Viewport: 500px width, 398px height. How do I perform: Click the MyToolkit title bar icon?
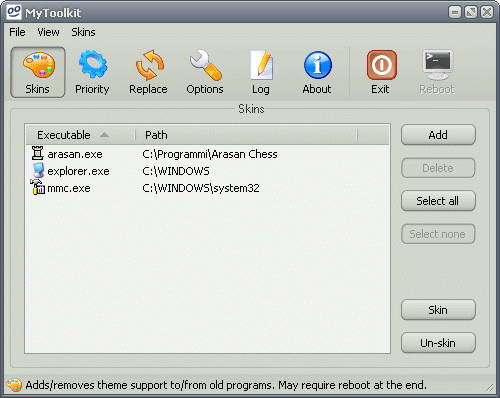pos(14,12)
